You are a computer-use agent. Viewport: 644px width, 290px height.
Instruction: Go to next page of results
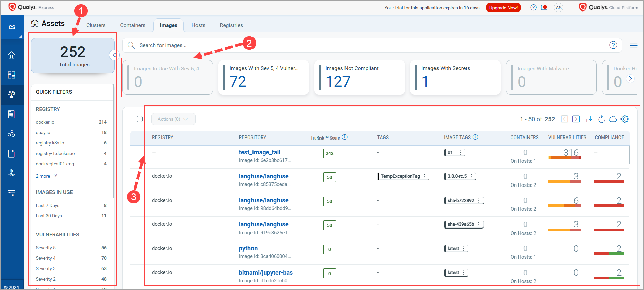click(576, 119)
